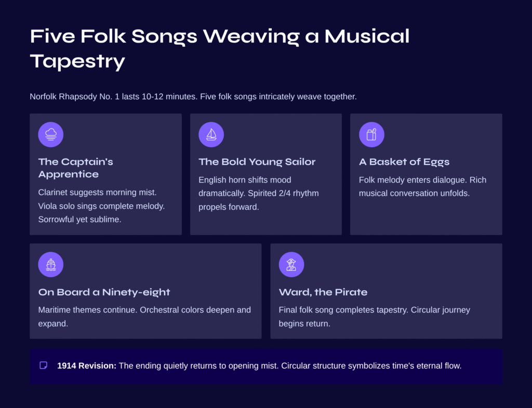Click the final folk song description
Viewport: 532px width, 408px height.
374,317
